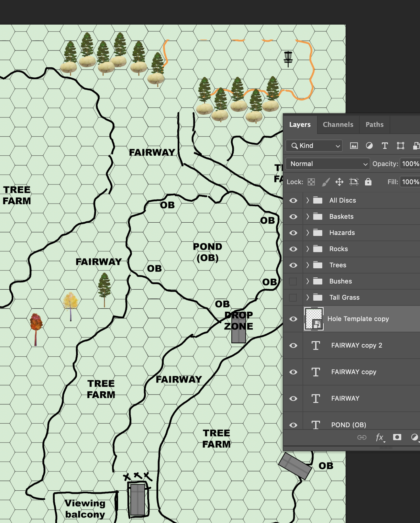The width and height of the screenshot is (420, 523).
Task: Select the FAIRWAY copy 2 text layer
Action: (357, 346)
